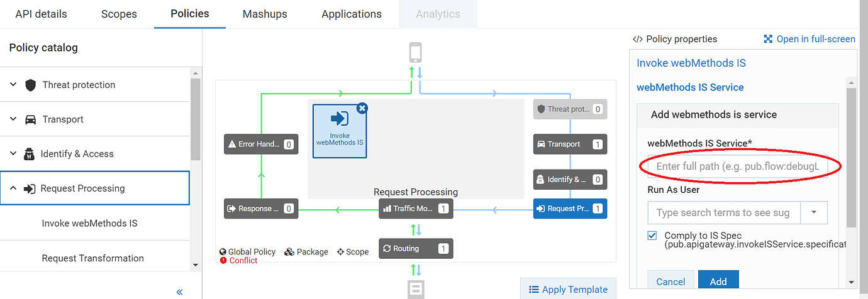The height and width of the screenshot is (299, 868).
Task: Select the Routing stage box
Action: 415,249
